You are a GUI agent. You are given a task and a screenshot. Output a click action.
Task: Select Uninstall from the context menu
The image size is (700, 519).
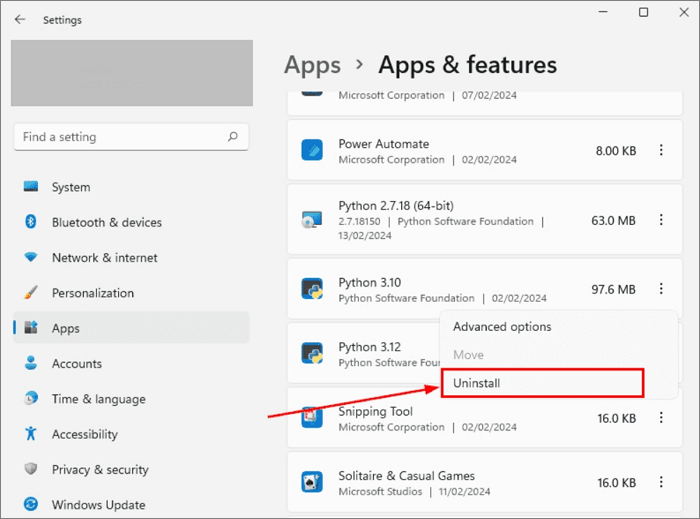541,383
